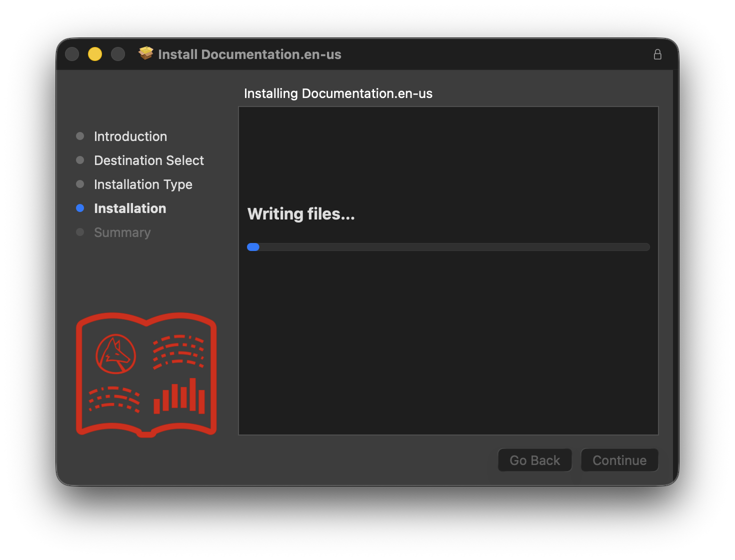This screenshot has width=735, height=560.
Task: Click the "Installing Documentation.en-us" heading
Action: [x=338, y=93]
